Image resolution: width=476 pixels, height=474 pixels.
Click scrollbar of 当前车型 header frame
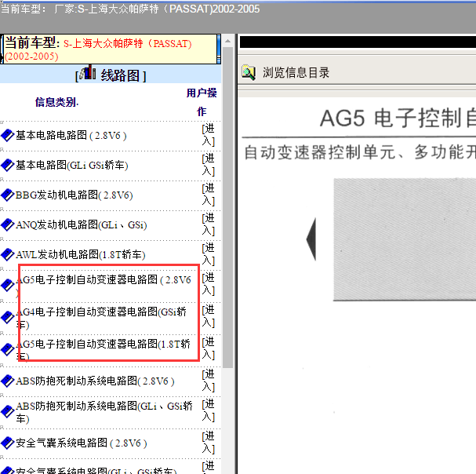tap(219, 49)
